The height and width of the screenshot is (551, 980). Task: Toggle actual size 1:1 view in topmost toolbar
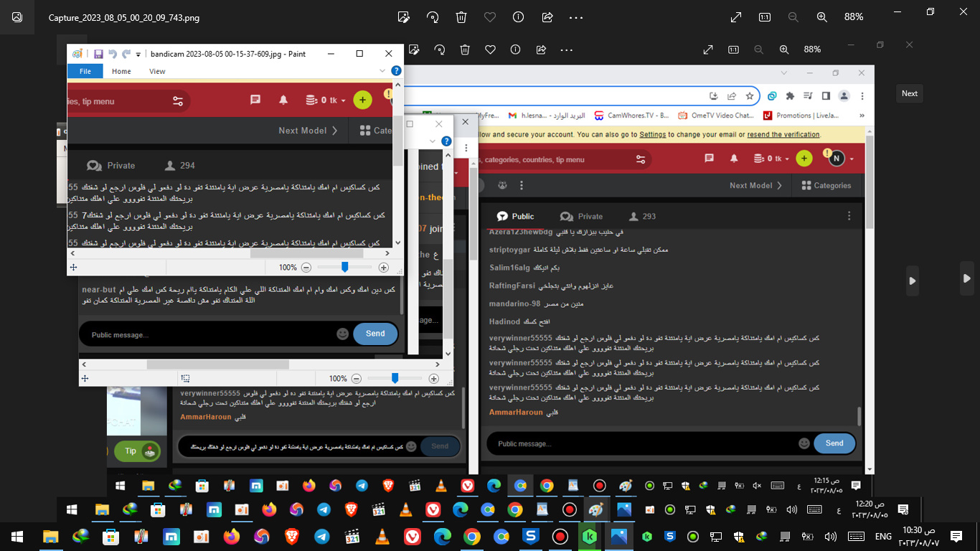coord(765,17)
